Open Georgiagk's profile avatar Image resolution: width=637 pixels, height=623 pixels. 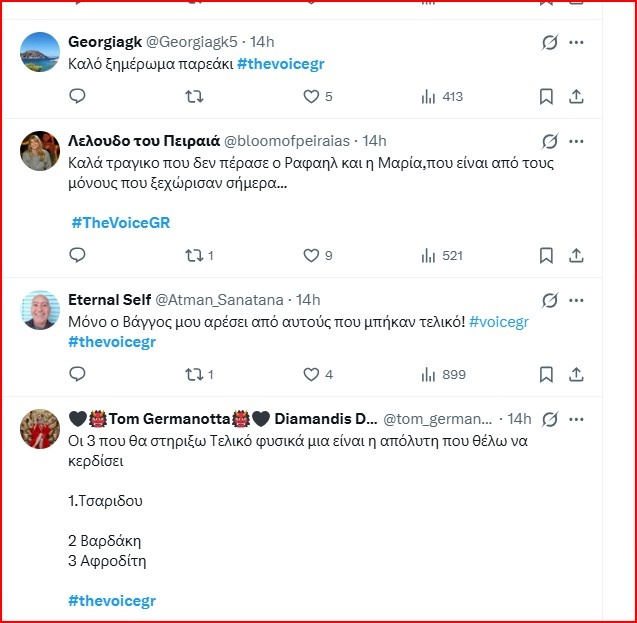41,52
